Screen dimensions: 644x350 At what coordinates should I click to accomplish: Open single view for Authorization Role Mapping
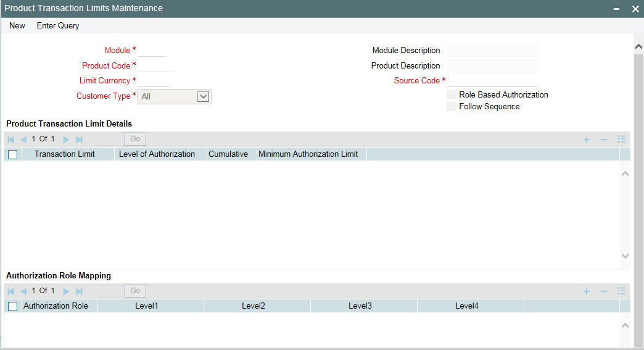[x=621, y=291]
